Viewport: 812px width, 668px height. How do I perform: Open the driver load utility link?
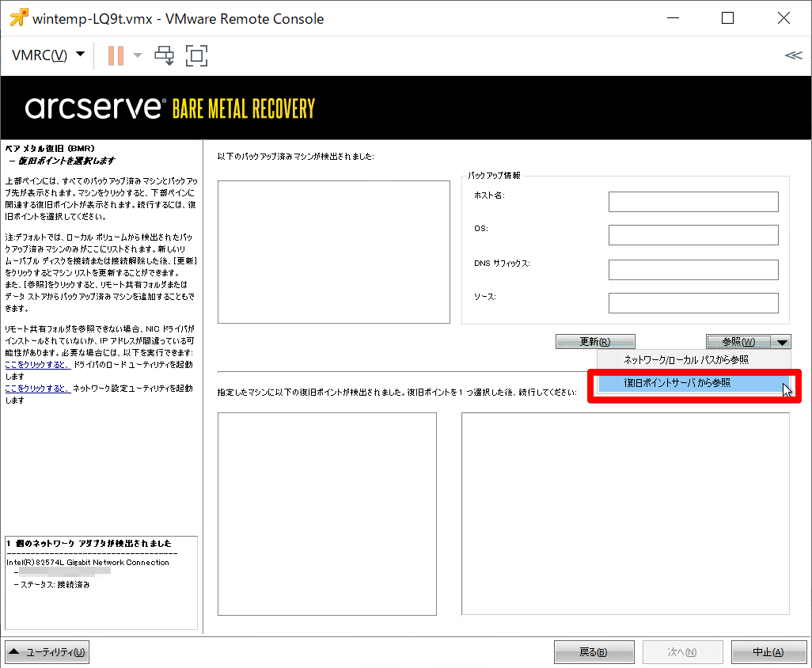(38, 365)
